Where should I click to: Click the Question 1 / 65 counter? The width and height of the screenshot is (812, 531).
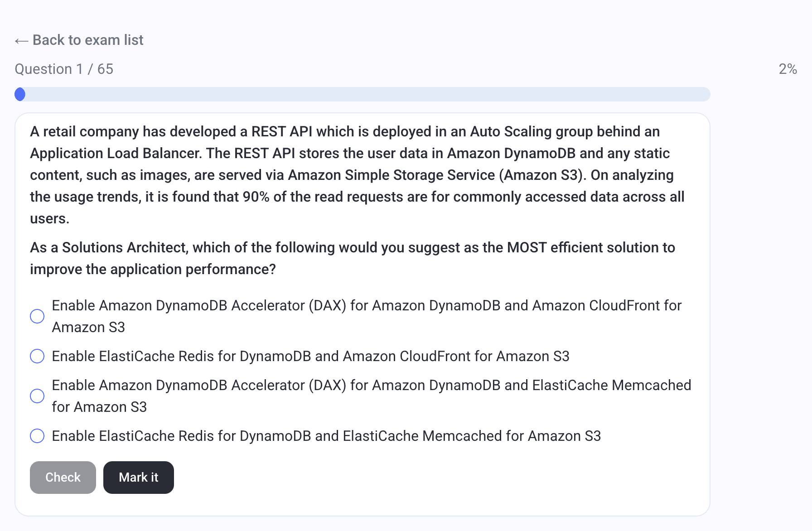pyautogui.click(x=64, y=69)
